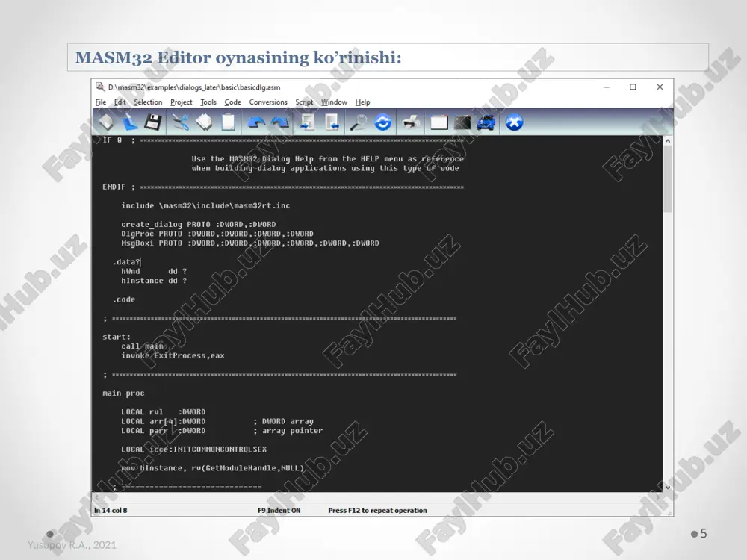
Task: Click the New file toolbar icon
Action: (106, 122)
